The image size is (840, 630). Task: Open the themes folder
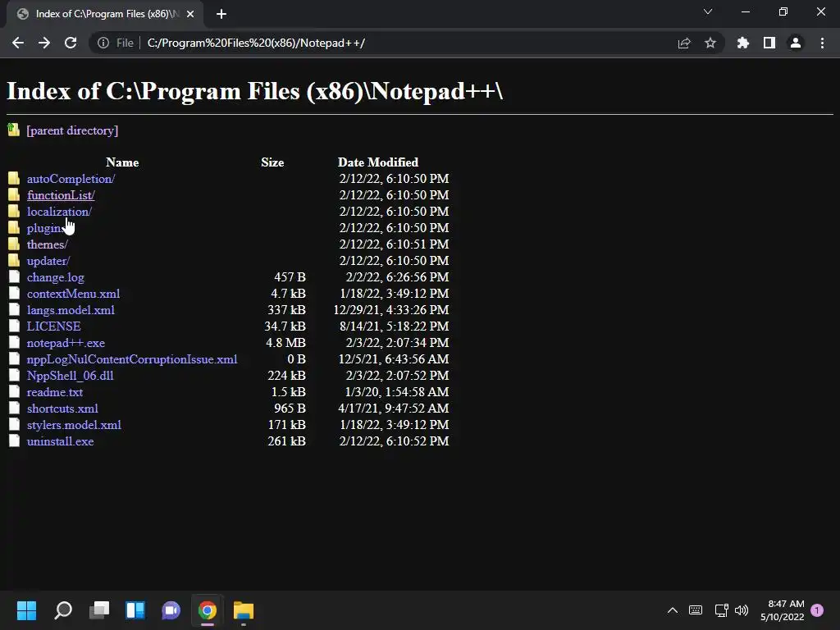47,244
